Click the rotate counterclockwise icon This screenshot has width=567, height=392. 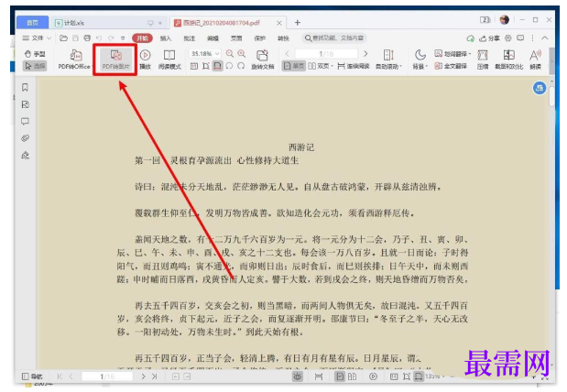pyautogui.click(x=229, y=66)
